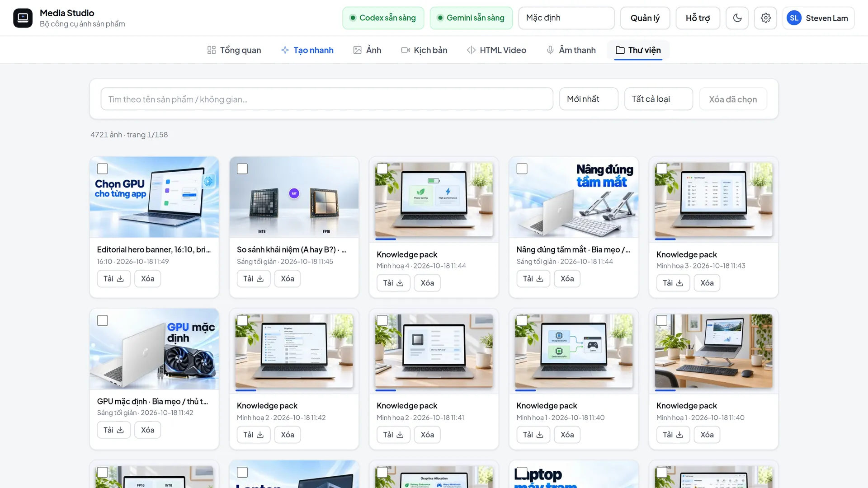Open the HTML Video tab
The height and width of the screenshot is (488, 868).
tap(496, 50)
